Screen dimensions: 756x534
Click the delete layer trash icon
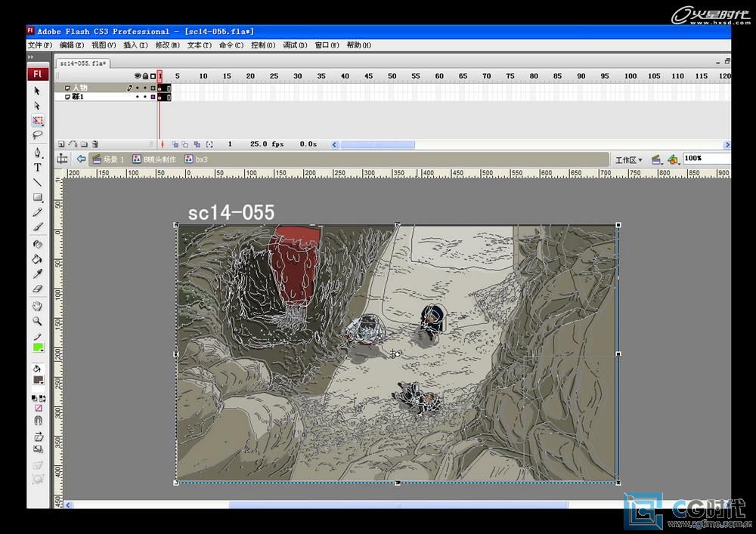(95, 144)
